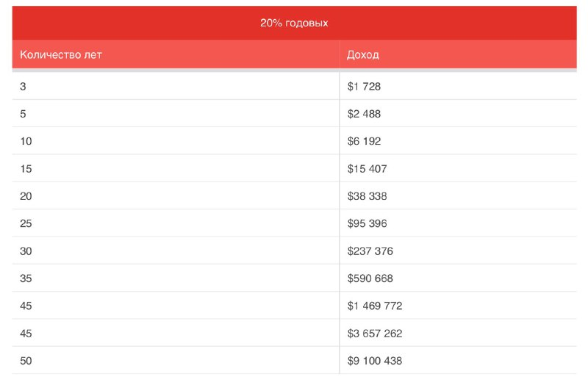This screenshot has width=588, height=385.
Task: Click the $1 469 772 income cell
Action: [375, 306]
